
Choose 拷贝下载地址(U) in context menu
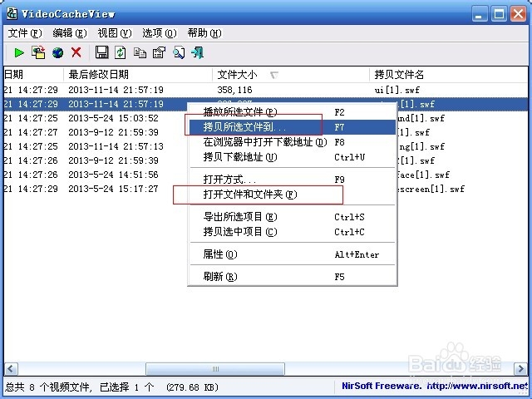coord(293,157)
